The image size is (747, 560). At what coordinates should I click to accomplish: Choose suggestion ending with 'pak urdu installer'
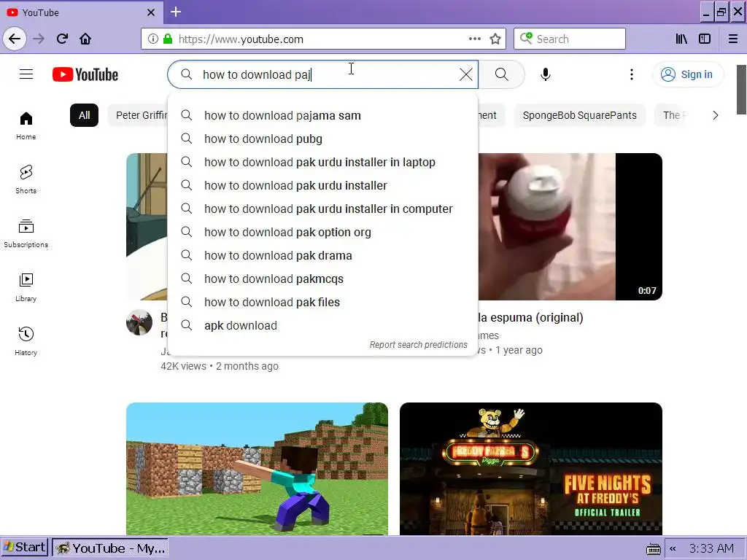click(323, 186)
